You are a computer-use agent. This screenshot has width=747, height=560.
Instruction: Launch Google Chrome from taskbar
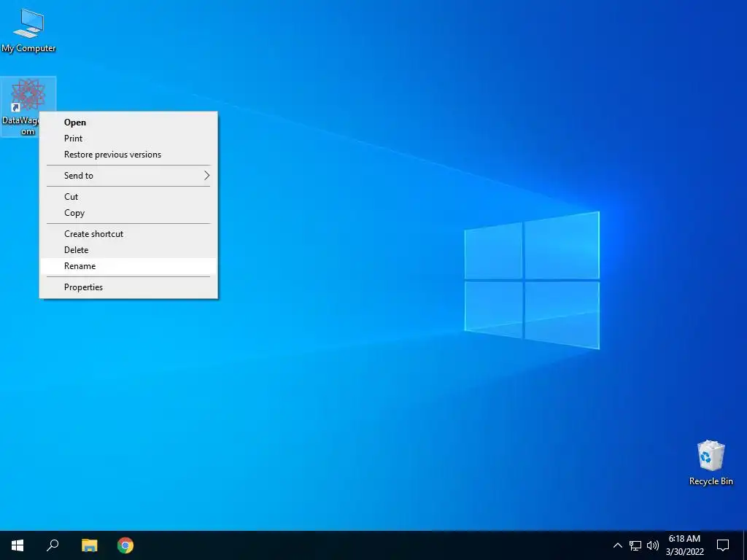(x=125, y=545)
